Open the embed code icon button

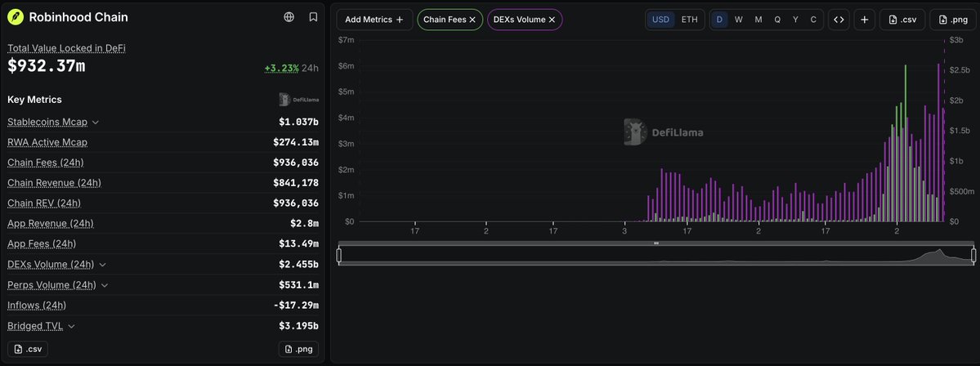point(839,20)
